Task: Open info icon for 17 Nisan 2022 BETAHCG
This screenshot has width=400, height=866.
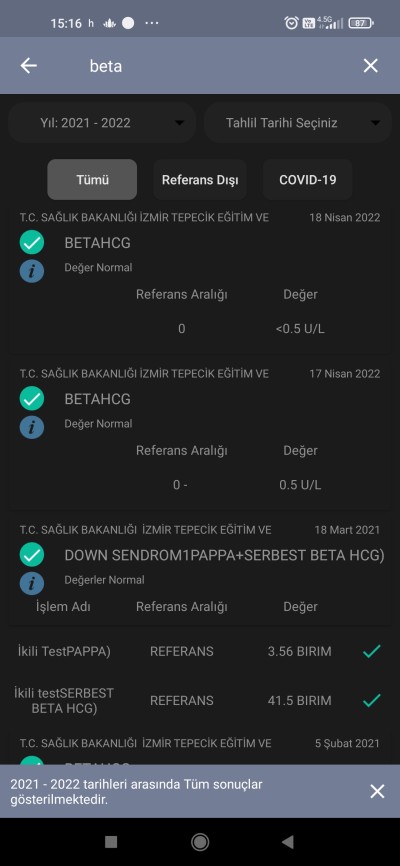Action: pyautogui.click(x=31, y=427)
